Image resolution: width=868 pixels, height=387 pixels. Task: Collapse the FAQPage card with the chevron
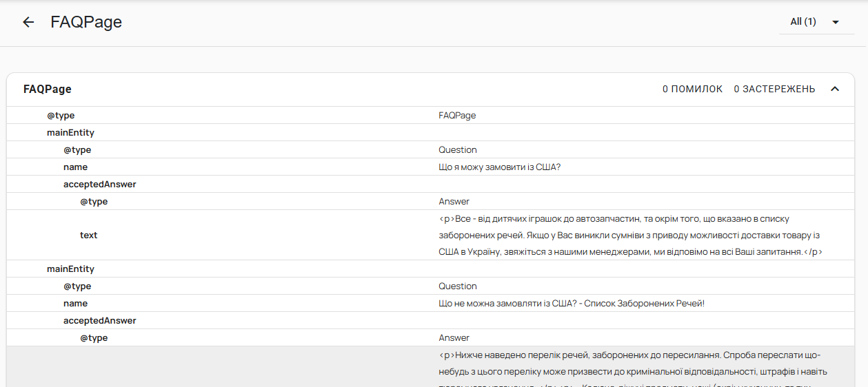(835, 89)
